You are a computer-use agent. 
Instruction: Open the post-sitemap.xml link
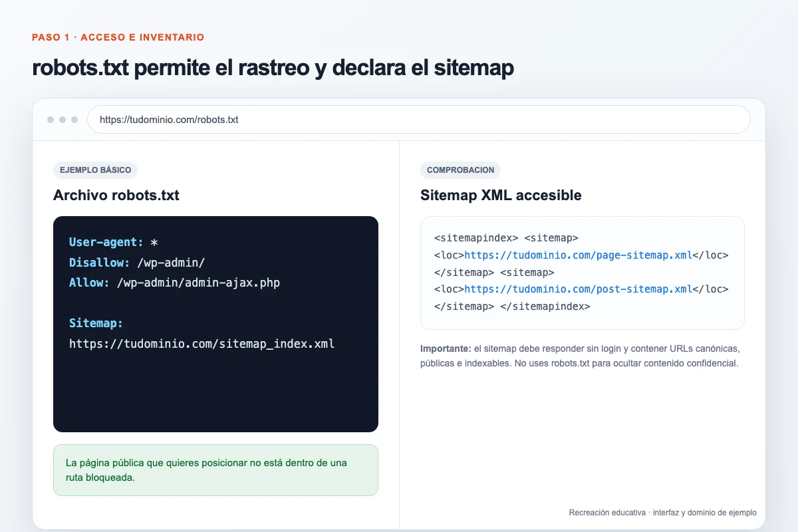pos(579,289)
